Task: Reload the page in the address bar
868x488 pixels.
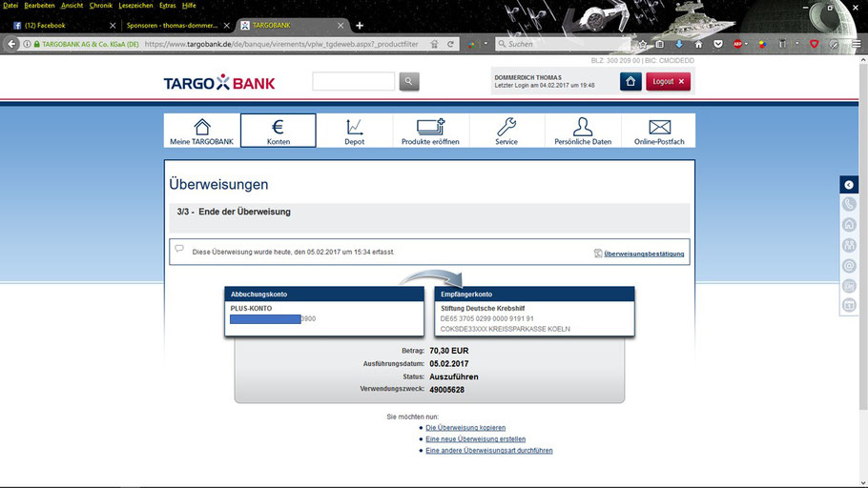Action: click(x=450, y=44)
